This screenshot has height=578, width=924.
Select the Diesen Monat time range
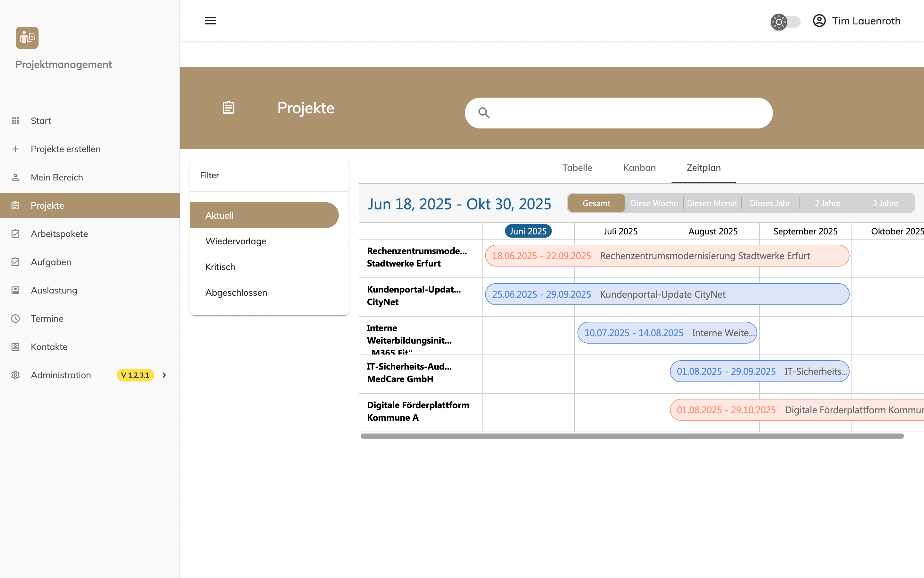click(712, 203)
